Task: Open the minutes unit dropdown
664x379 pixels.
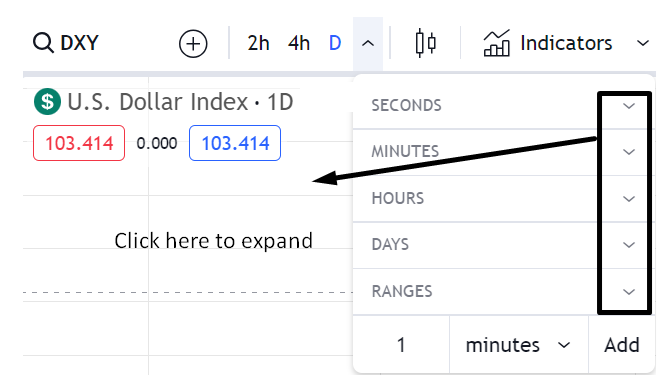Action: 519,345
